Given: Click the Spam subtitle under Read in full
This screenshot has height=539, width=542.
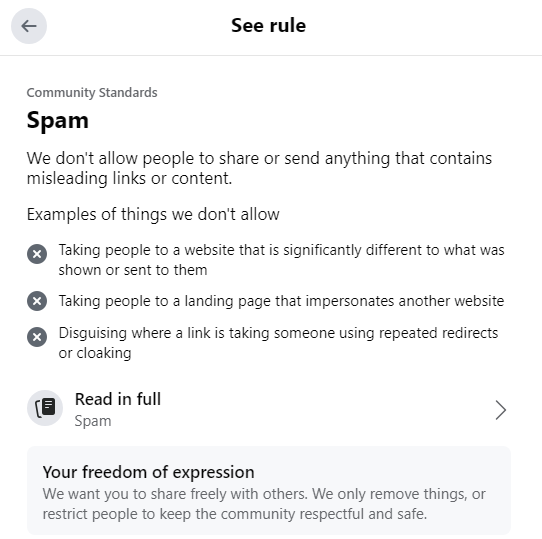Looking at the screenshot, I should click(93, 421).
